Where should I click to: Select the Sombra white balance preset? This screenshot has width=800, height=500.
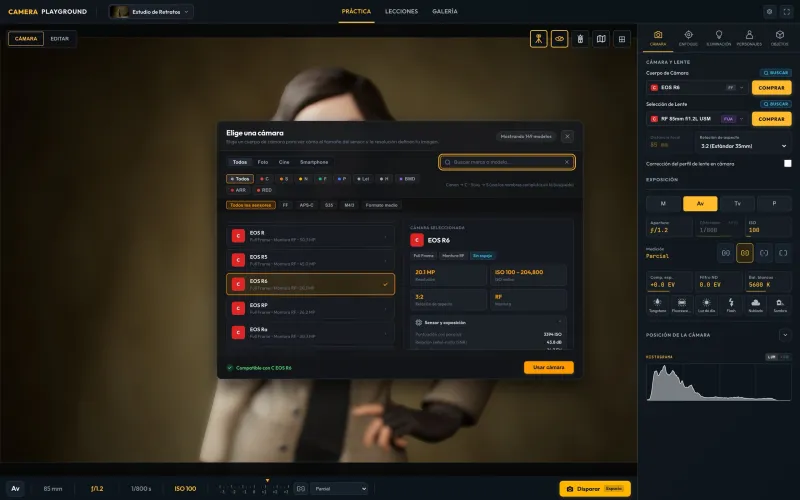click(780, 305)
